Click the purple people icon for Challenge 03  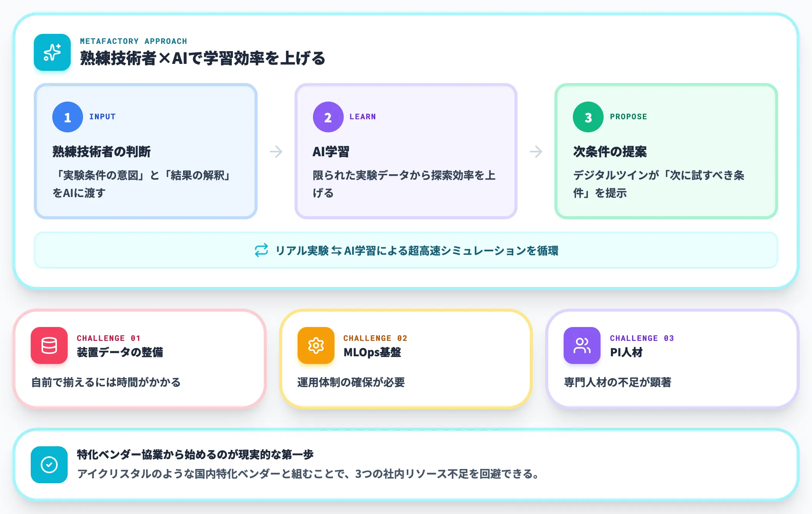click(x=582, y=345)
